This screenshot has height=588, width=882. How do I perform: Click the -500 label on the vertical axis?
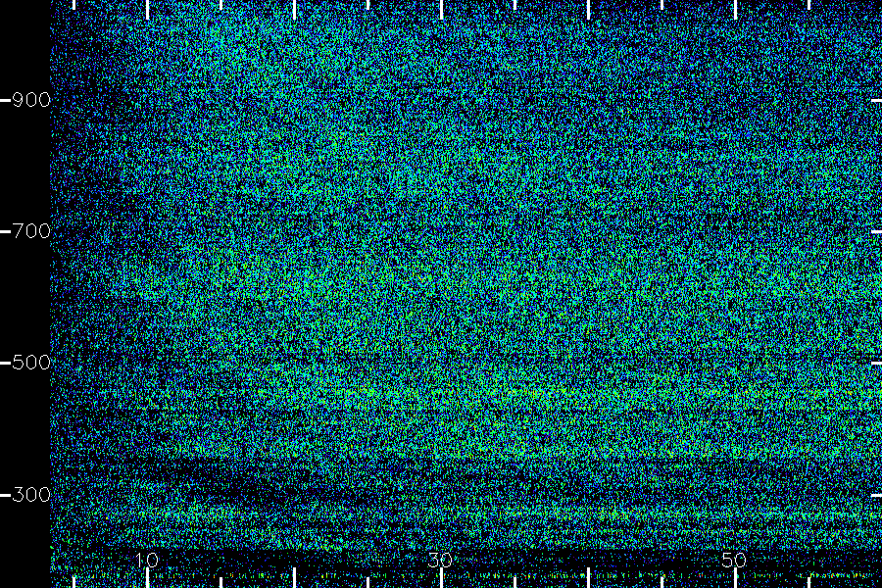click(26, 363)
